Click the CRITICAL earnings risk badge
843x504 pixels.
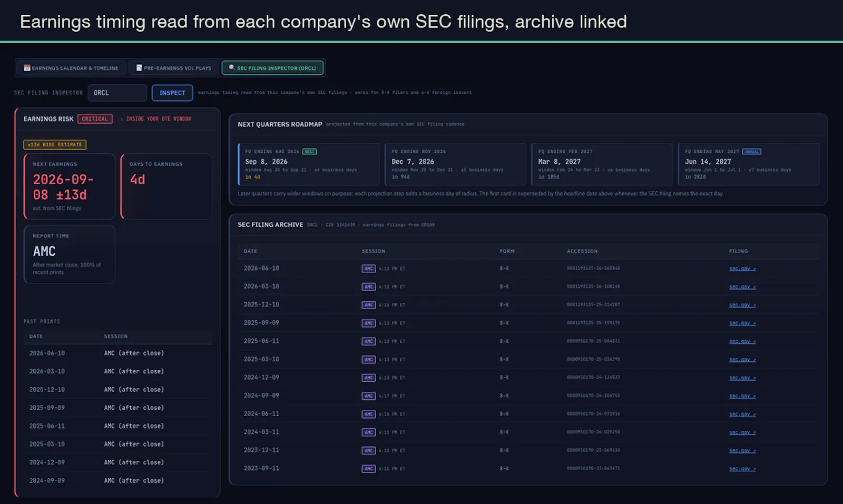pyautogui.click(x=95, y=119)
